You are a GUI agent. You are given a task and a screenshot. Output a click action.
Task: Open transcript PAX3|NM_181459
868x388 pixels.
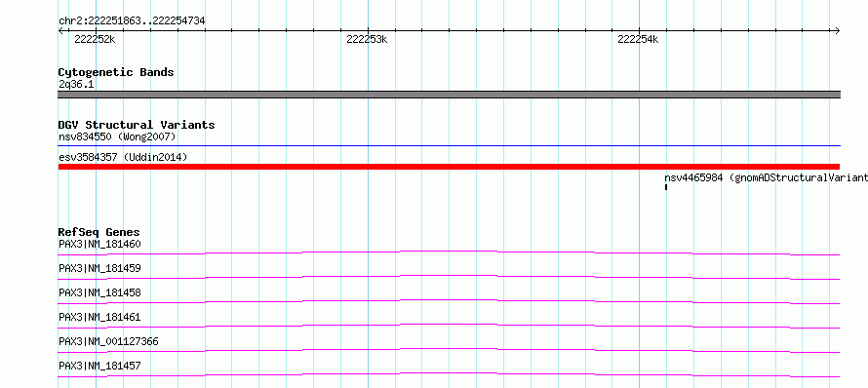[x=99, y=268]
